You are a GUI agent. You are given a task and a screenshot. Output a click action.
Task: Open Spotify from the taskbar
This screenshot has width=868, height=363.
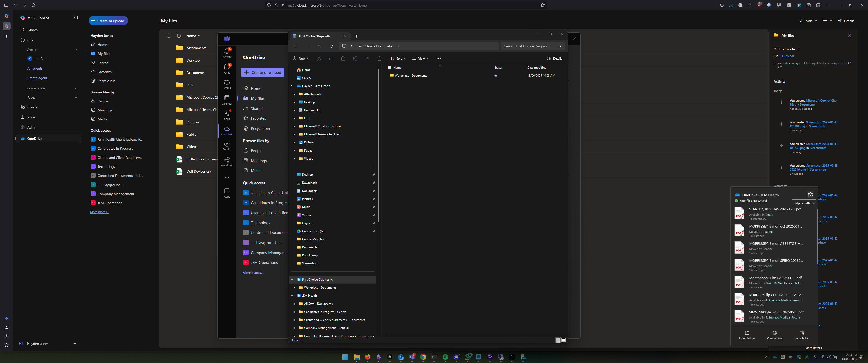pos(445,357)
